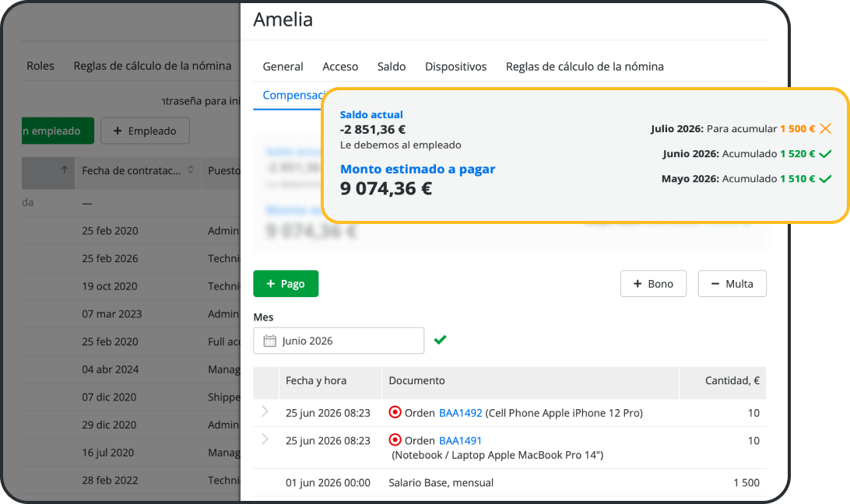Click the orange X next to Julio 2026

click(825, 128)
